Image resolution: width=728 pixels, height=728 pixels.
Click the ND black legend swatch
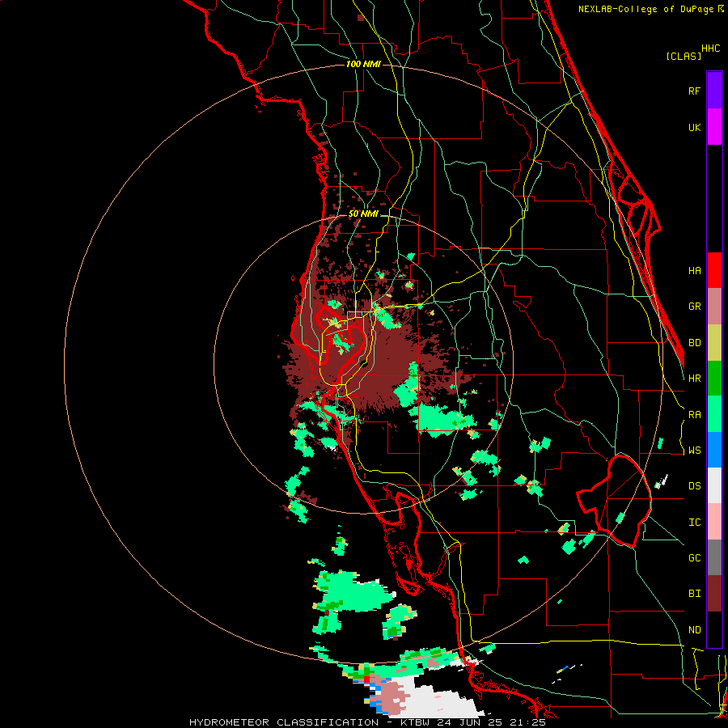tap(714, 629)
